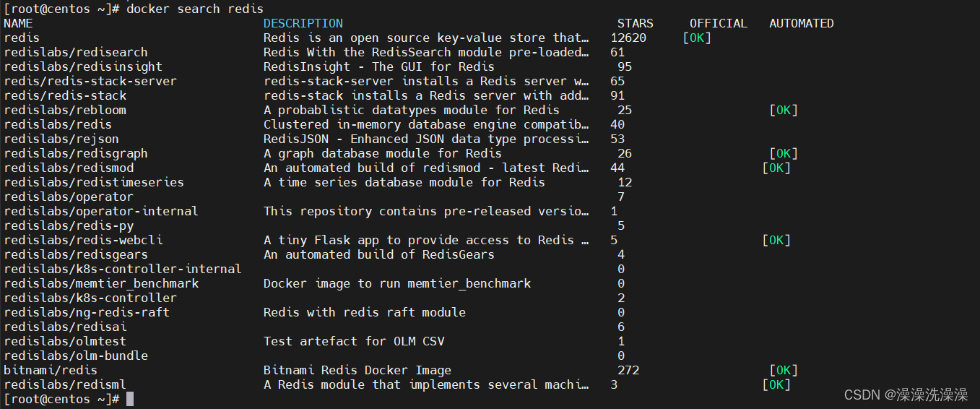
Task: Select the name redislabs/memtier_benchmark
Action: (x=101, y=283)
